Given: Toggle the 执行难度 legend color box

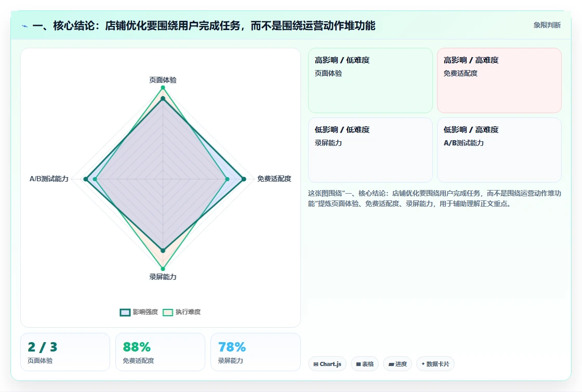Looking at the screenshot, I should [168, 312].
